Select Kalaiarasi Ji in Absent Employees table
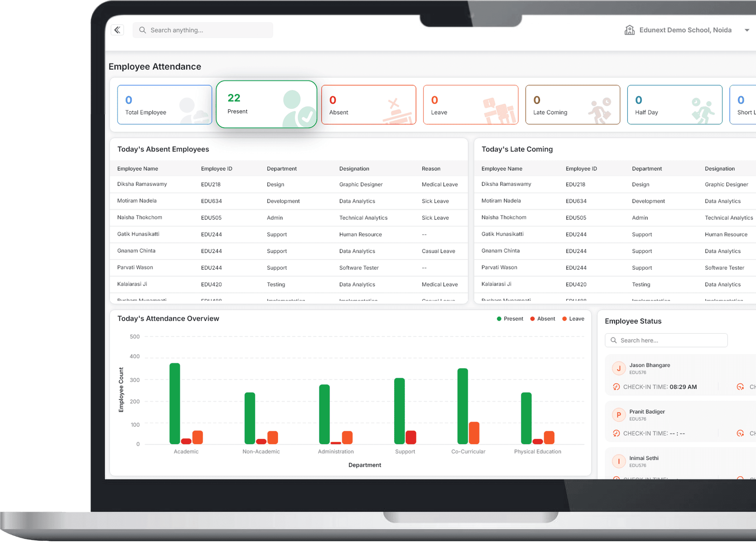Screen dimensions: 756x543 coord(132,284)
